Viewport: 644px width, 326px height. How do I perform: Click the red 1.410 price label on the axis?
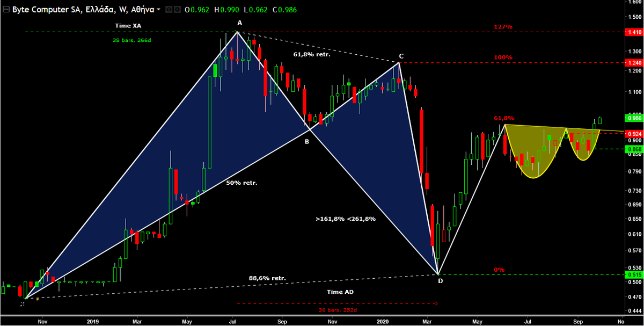(x=634, y=32)
